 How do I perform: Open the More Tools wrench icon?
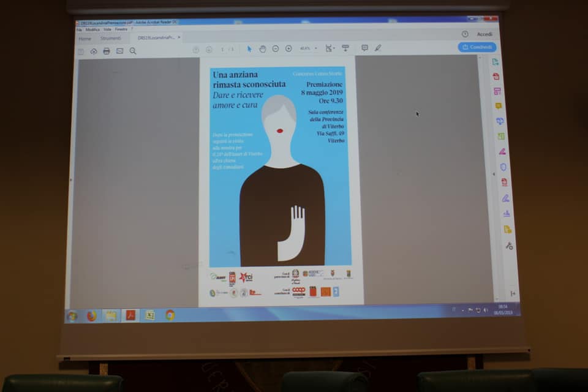(x=509, y=246)
